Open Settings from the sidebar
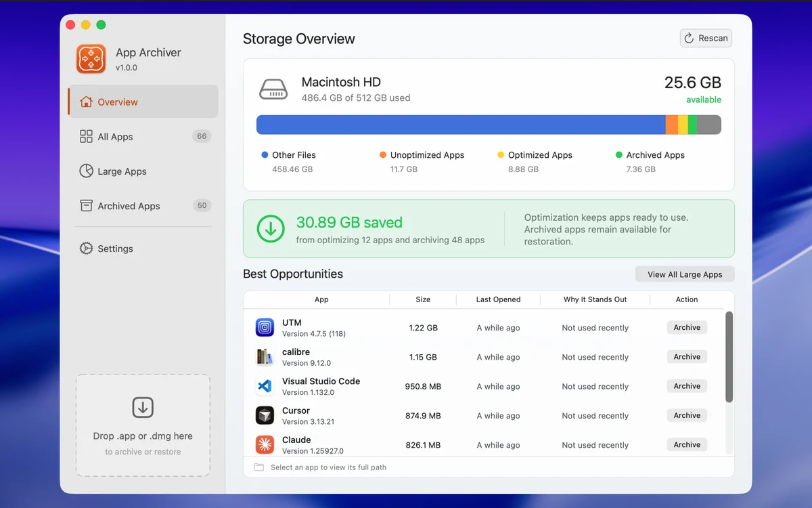 tap(143, 248)
